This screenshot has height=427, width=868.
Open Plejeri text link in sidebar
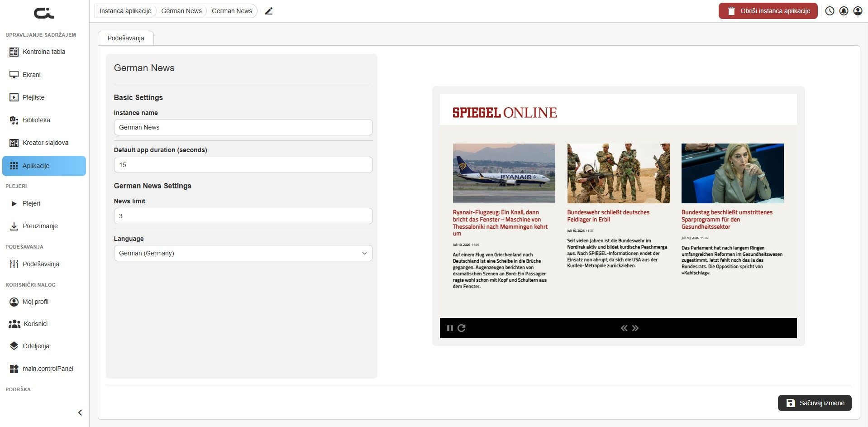pos(31,203)
